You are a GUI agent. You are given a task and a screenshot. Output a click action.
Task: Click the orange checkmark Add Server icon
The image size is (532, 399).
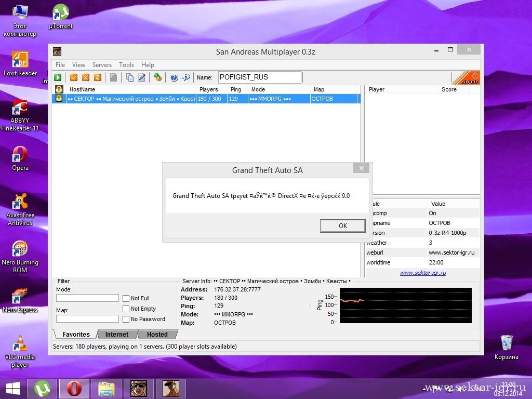[x=74, y=77]
